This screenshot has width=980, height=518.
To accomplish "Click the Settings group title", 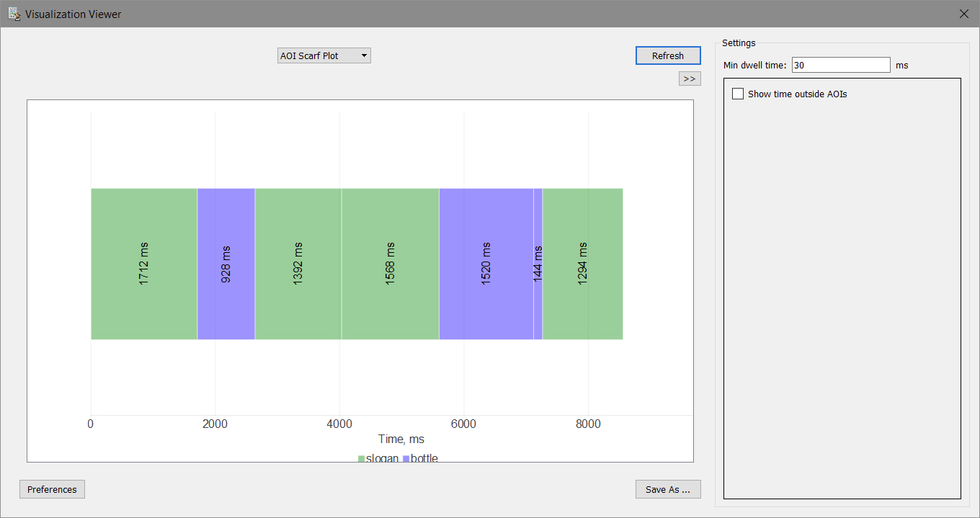I will [739, 43].
